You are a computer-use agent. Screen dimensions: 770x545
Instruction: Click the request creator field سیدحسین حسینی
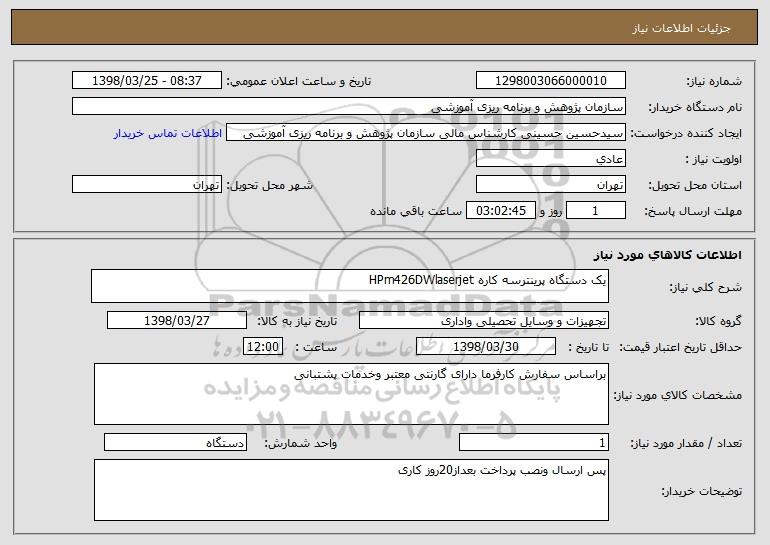click(x=426, y=133)
